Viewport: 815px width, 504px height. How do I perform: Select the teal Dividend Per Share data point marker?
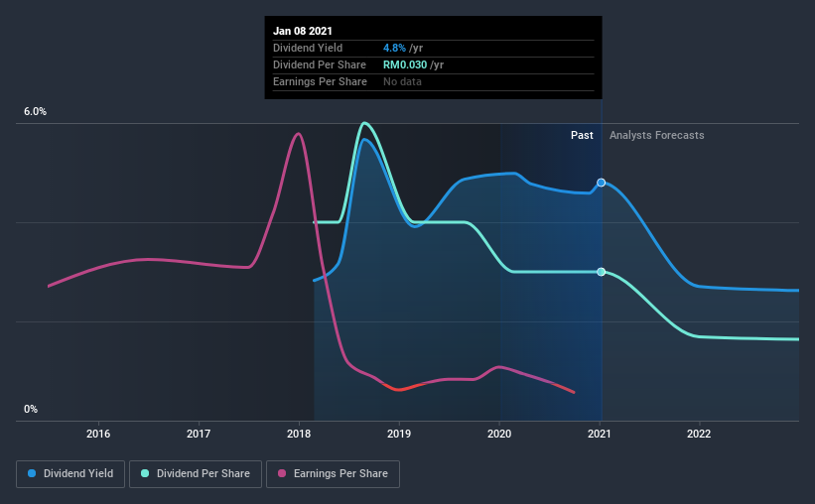[x=601, y=272]
